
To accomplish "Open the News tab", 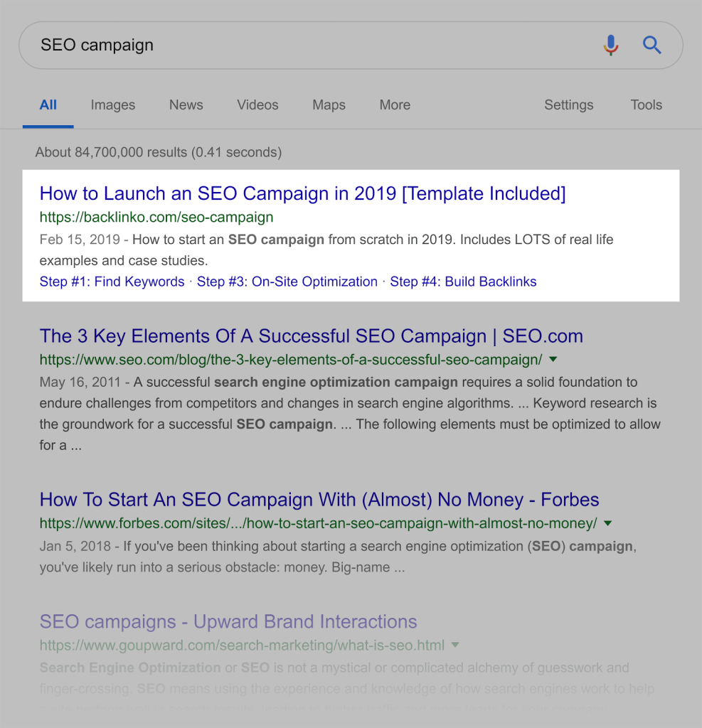I will (186, 105).
